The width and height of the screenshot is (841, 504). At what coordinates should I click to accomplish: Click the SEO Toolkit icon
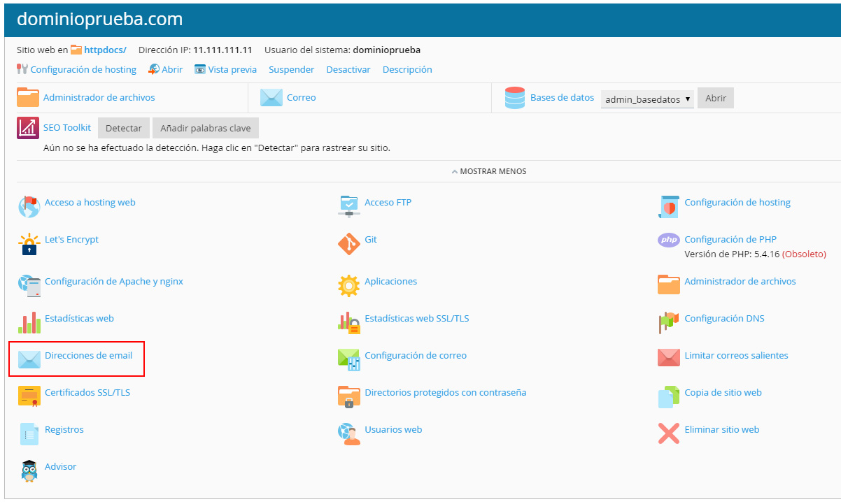point(28,128)
